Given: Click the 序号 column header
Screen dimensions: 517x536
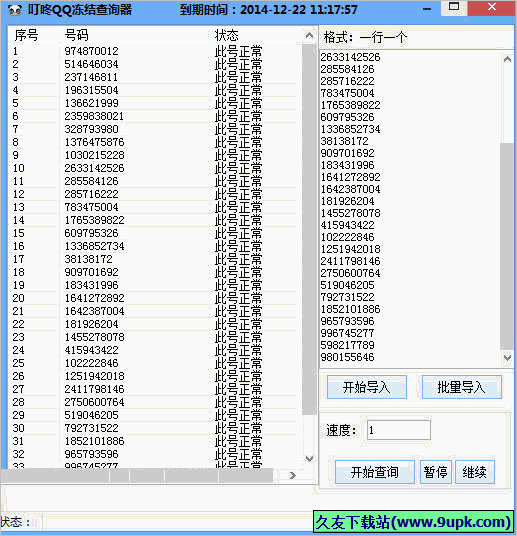Looking at the screenshot, I should click(x=26, y=35).
